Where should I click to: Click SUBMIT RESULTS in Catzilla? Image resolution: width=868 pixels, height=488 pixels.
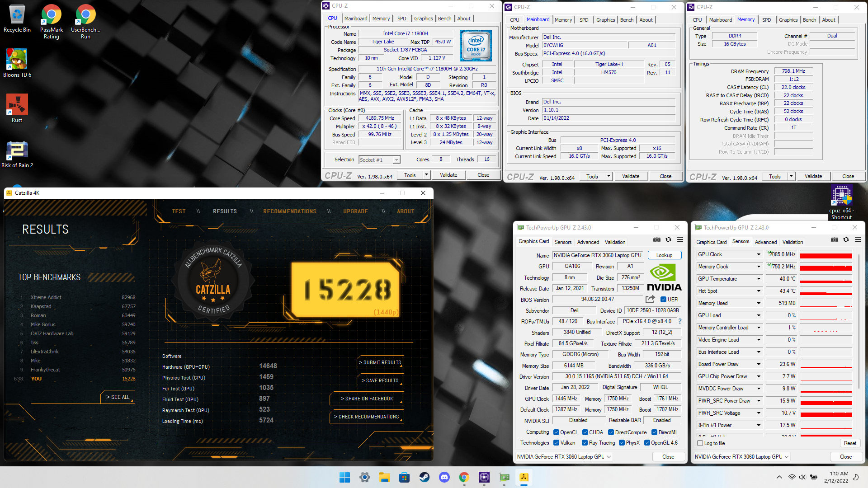380,362
